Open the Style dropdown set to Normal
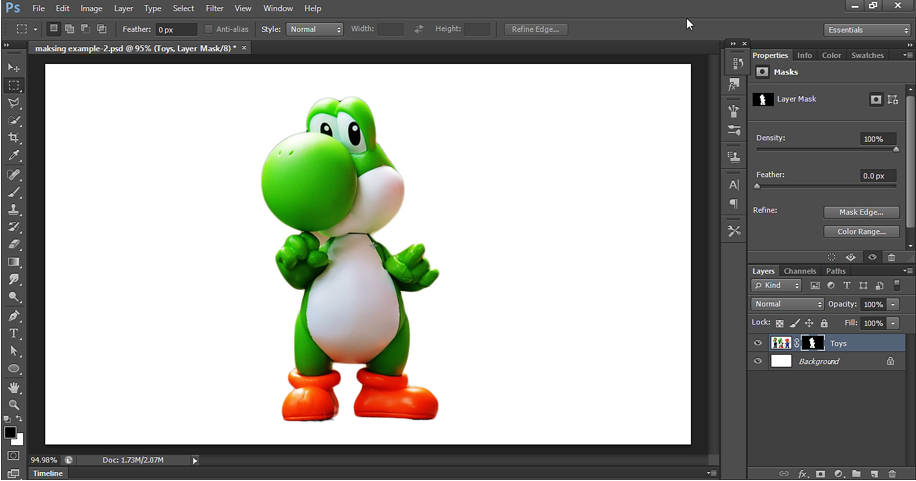 tap(314, 29)
